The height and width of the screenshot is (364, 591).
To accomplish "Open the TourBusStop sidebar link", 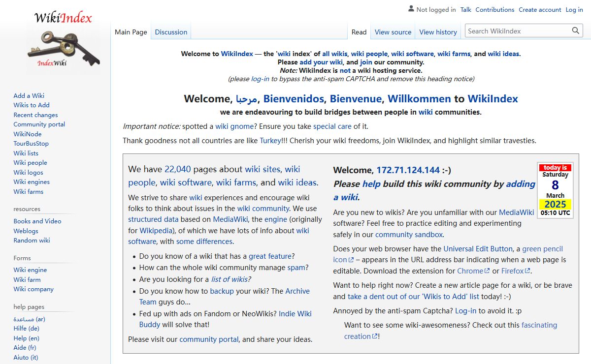I will click(x=31, y=143).
